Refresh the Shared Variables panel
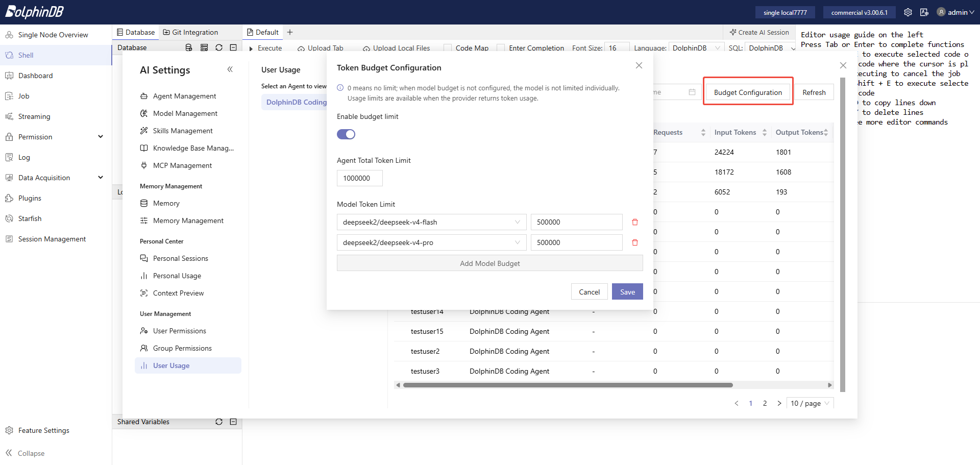 219,422
